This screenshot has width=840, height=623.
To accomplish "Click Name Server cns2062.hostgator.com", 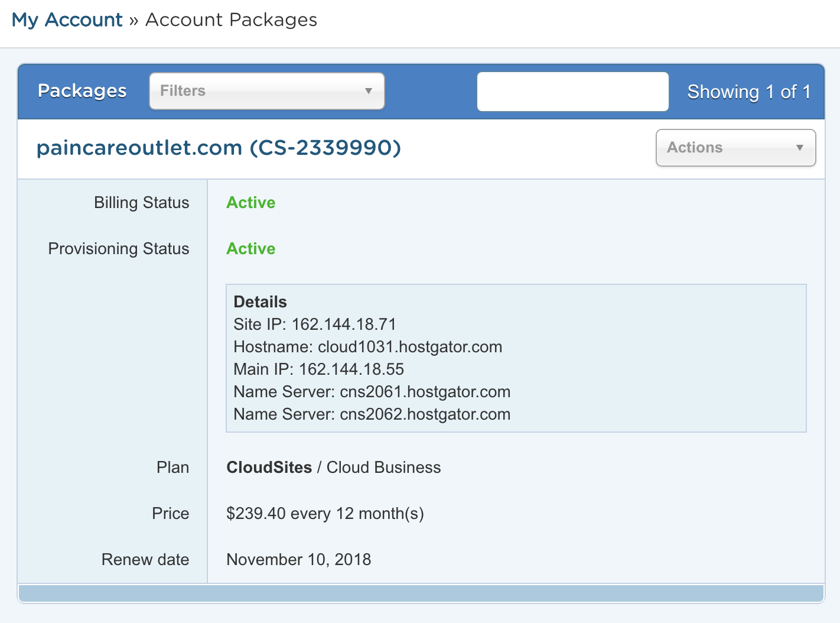I will pos(372,414).
